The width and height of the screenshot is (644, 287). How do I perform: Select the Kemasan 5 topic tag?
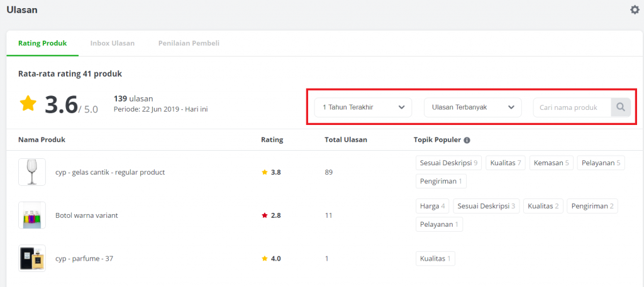click(551, 163)
